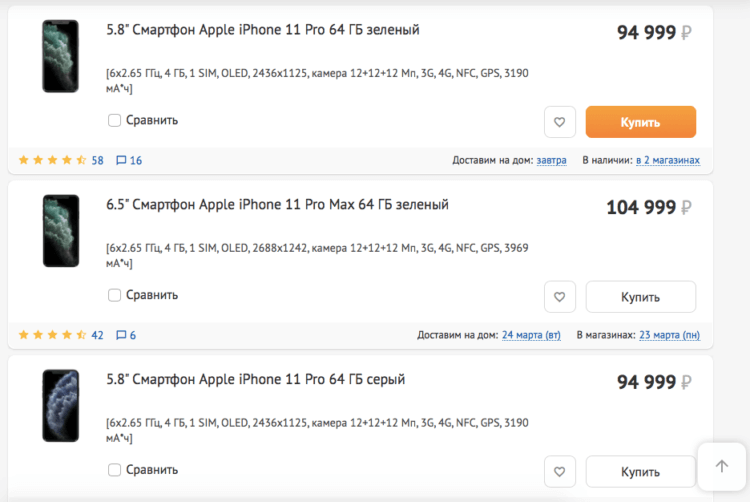Click Купить for gray iPhone 11 Pro
The height and width of the screenshot is (502, 750).
(x=640, y=472)
